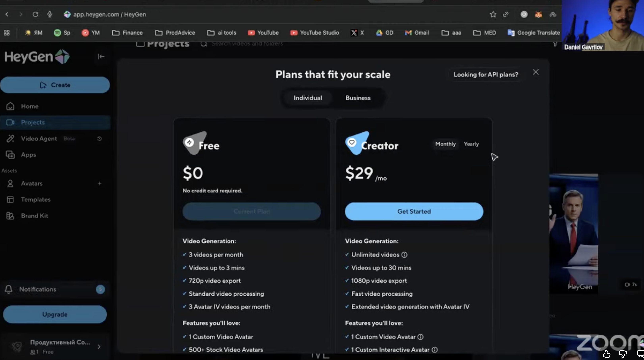Screen dimensions: 644x360
Task: Bookmark this page with star icon
Action: point(493,14)
